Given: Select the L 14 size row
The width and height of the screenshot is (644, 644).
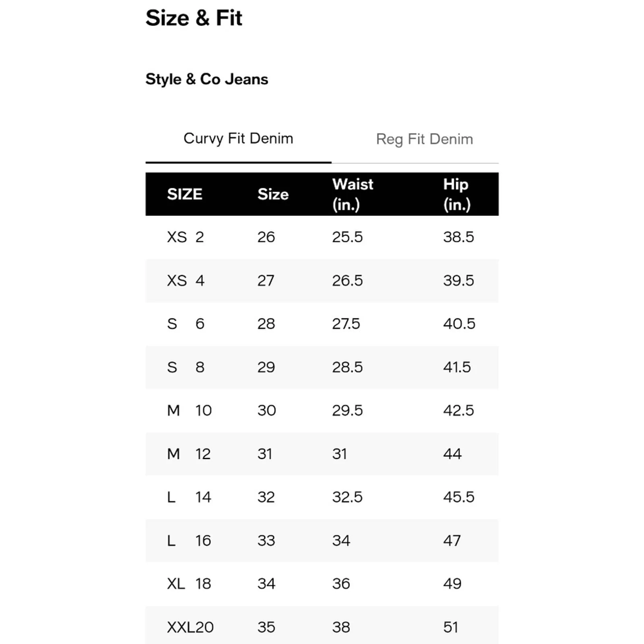Looking at the screenshot, I should pyautogui.click(x=322, y=497).
